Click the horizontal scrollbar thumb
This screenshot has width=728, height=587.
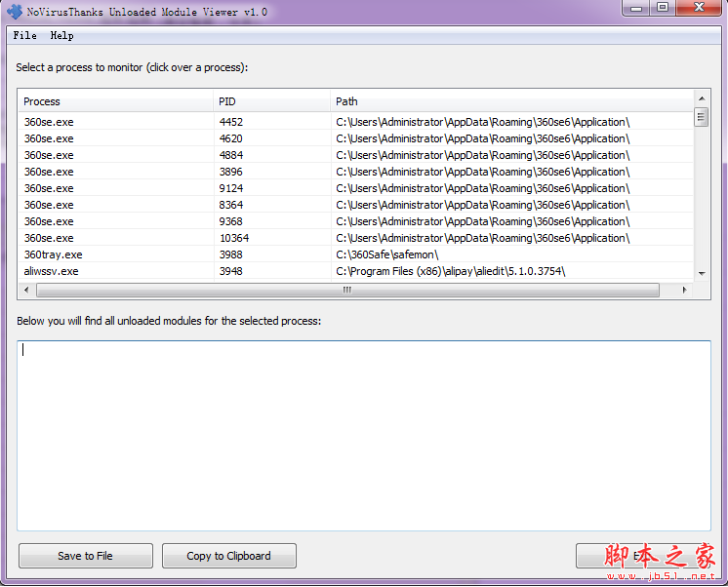pos(347,290)
